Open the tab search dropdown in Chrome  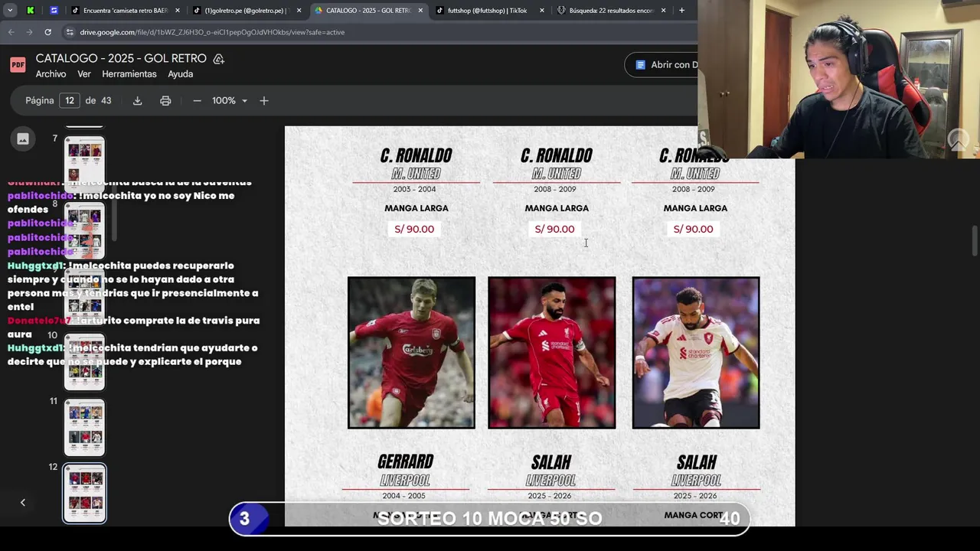pyautogui.click(x=10, y=10)
